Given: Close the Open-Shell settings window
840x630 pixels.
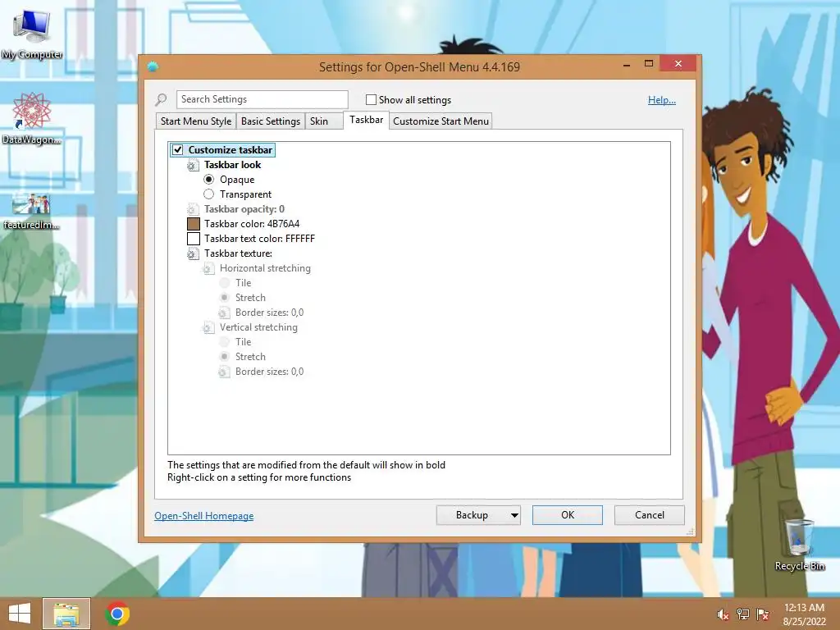Looking at the screenshot, I should click(x=678, y=64).
